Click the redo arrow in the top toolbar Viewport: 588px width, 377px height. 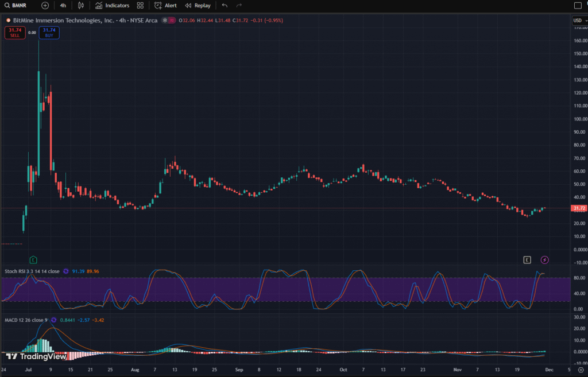(x=238, y=5)
